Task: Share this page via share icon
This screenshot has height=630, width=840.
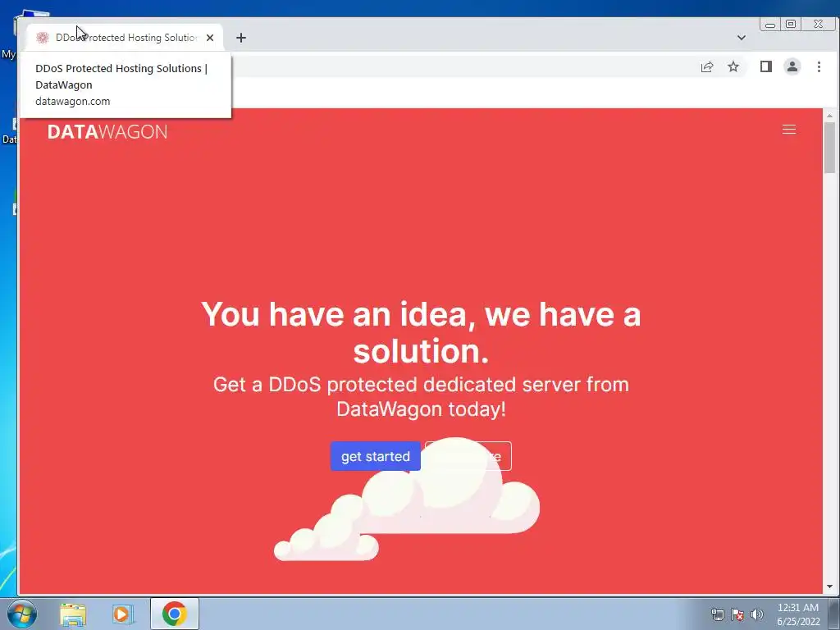Action: point(707,67)
